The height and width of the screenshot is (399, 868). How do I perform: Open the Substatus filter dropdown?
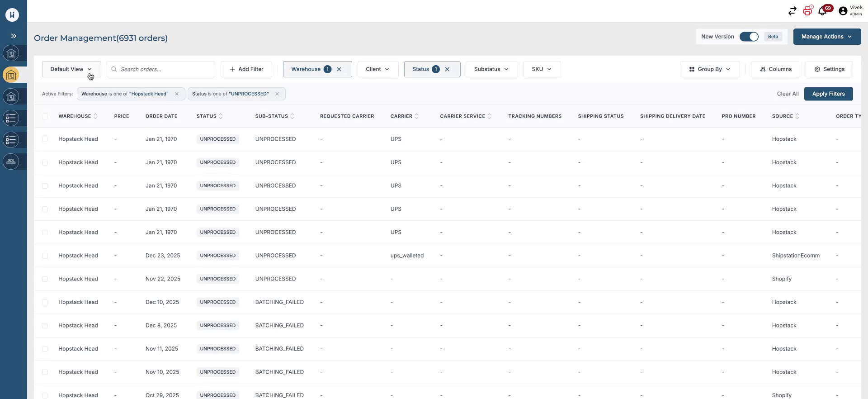tap(491, 69)
